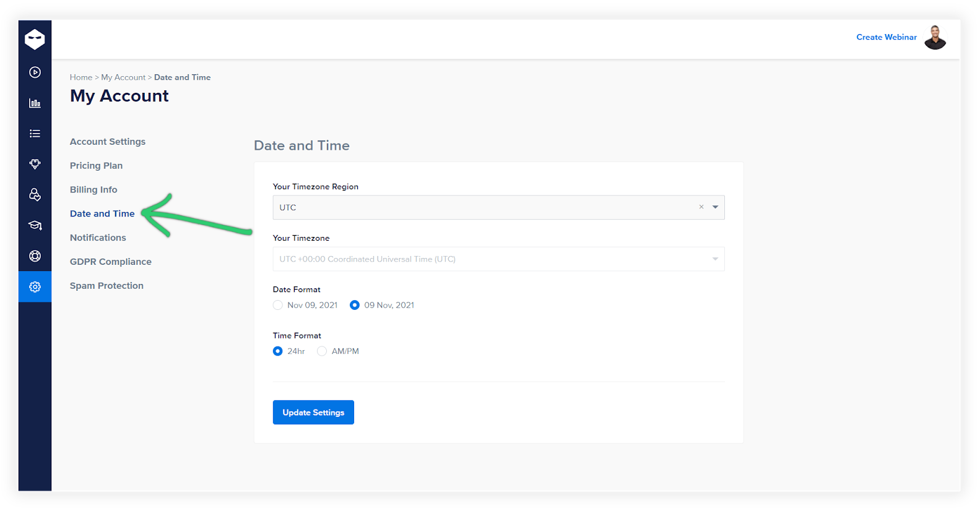Select the 24hr time format option
The image size is (980, 511).
tap(278, 351)
